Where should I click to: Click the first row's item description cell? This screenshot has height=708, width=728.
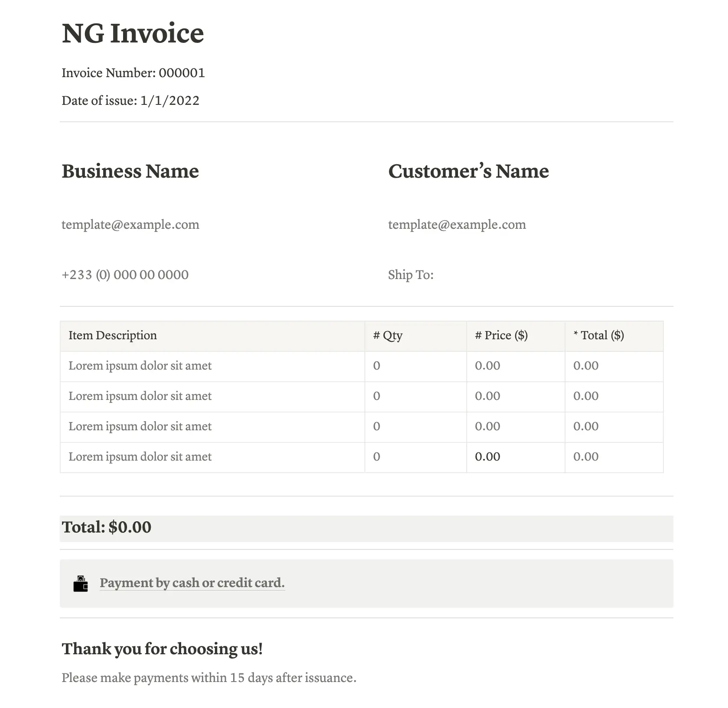point(140,366)
